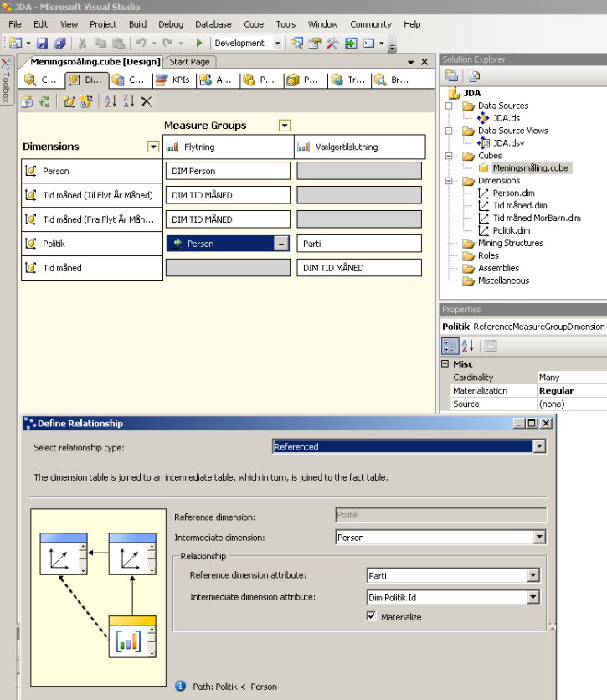Viewport: 607px width, 700px height.
Task: Collapse the Data Source Views tree node
Action: pyautogui.click(x=449, y=131)
